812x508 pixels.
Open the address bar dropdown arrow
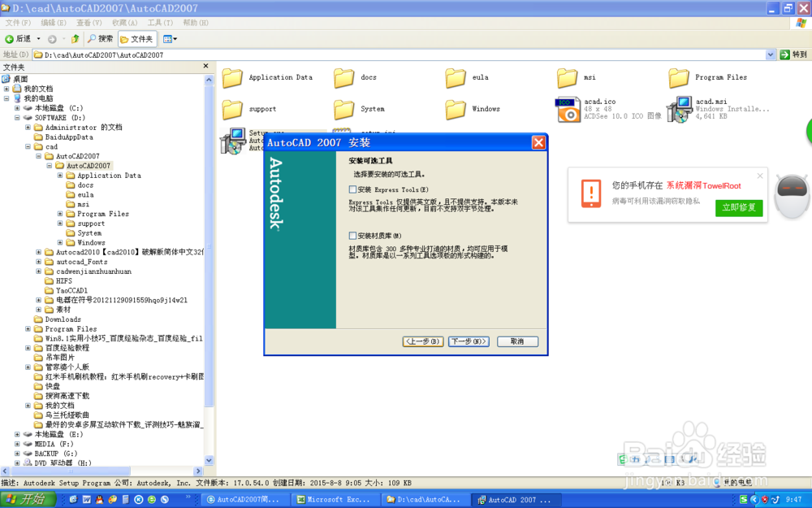770,54
